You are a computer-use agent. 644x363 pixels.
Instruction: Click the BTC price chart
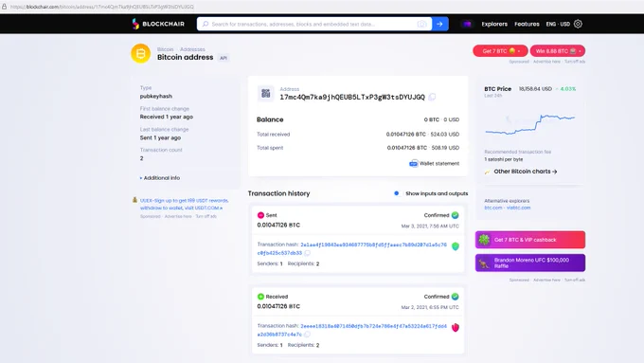click(529, 124)
